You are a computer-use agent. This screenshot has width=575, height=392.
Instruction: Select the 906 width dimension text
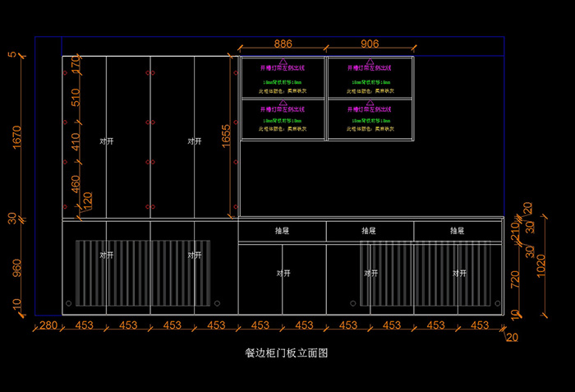370,44
